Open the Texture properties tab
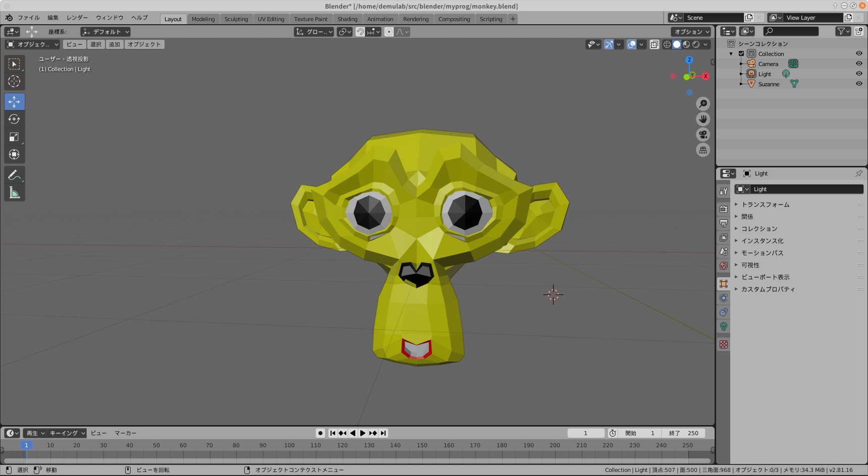The width and height of the screenshot is (868, 476). click(x=724, y=344)
